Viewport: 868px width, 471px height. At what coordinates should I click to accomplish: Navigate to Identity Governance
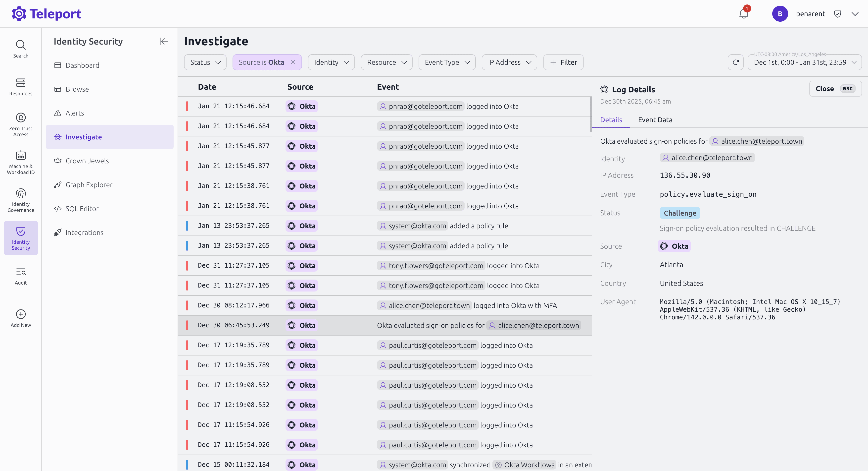click(21, 193)
